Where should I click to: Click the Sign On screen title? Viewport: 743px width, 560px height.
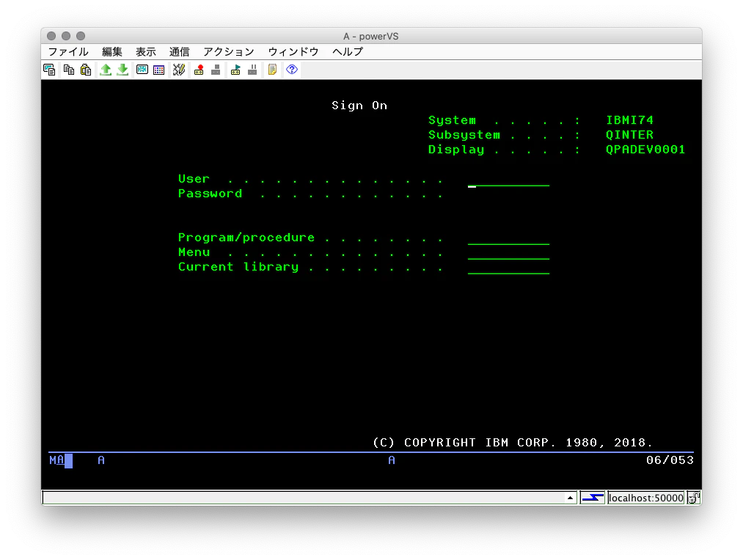(359, 106)
